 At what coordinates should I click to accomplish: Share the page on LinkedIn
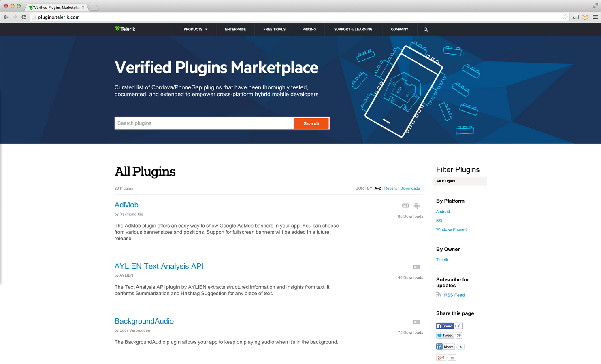[x=445, y=347]
